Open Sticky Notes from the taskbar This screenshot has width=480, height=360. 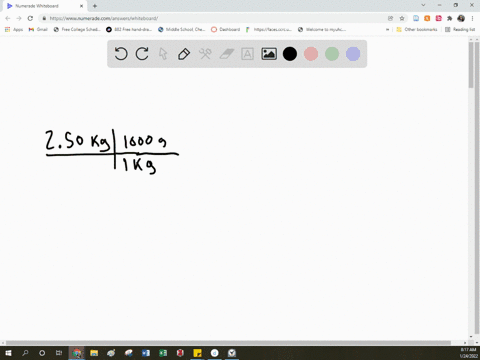pyautogui.click(x=197, y=353)
